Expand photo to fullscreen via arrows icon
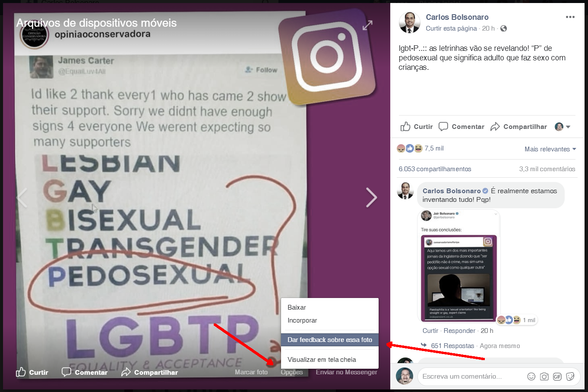 pyautogui.click(x=367, y=26)
